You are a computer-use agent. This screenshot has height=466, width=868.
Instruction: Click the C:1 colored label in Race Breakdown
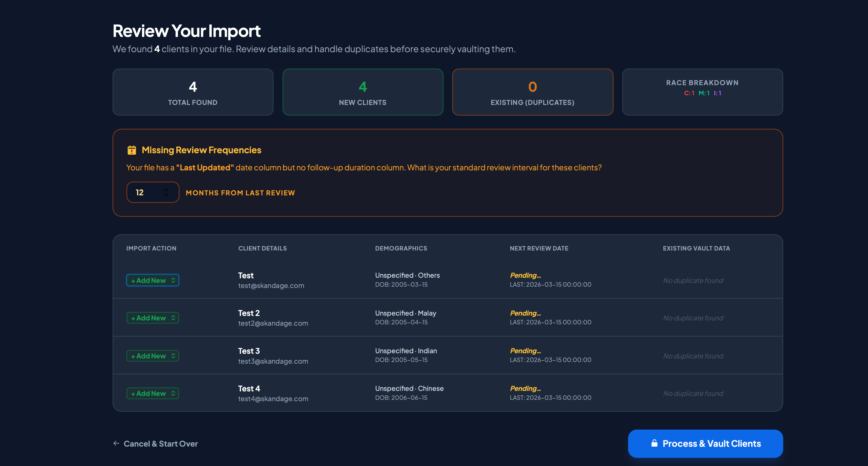(689, 94)
